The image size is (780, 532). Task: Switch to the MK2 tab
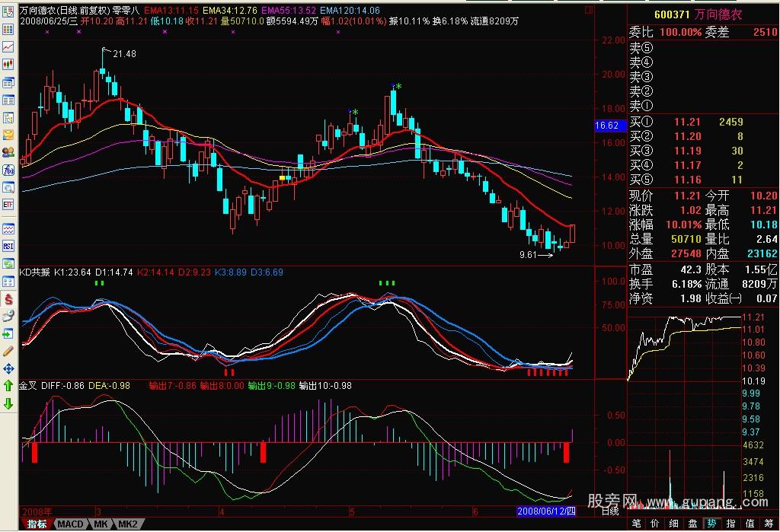(x=127, y=524)
